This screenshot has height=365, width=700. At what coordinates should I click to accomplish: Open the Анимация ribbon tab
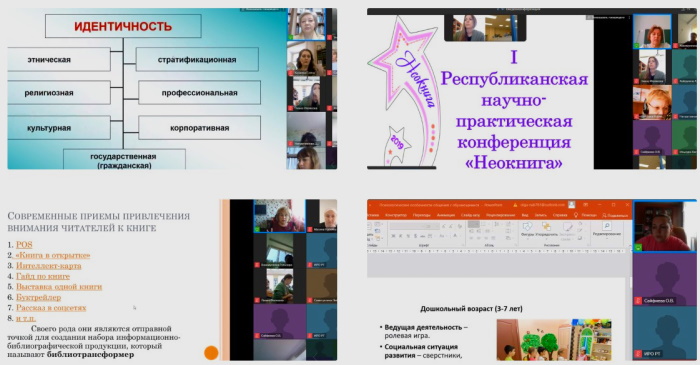446,215
